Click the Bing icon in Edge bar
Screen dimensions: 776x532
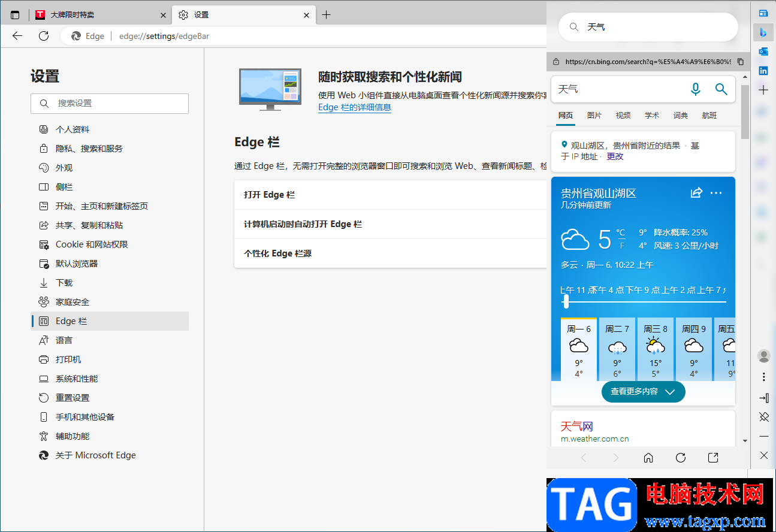pyautogui.click(x=763, y=32)
